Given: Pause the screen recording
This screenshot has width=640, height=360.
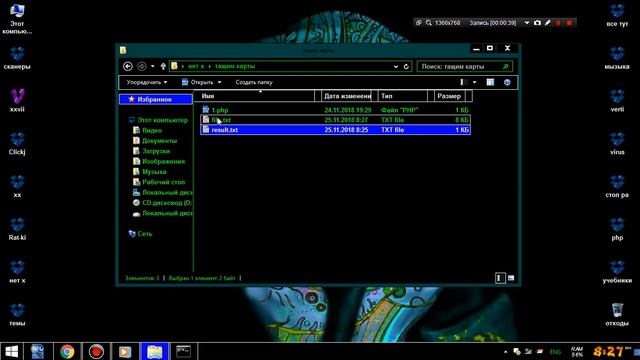Looking at the screenshot, I should coord(558,23).
